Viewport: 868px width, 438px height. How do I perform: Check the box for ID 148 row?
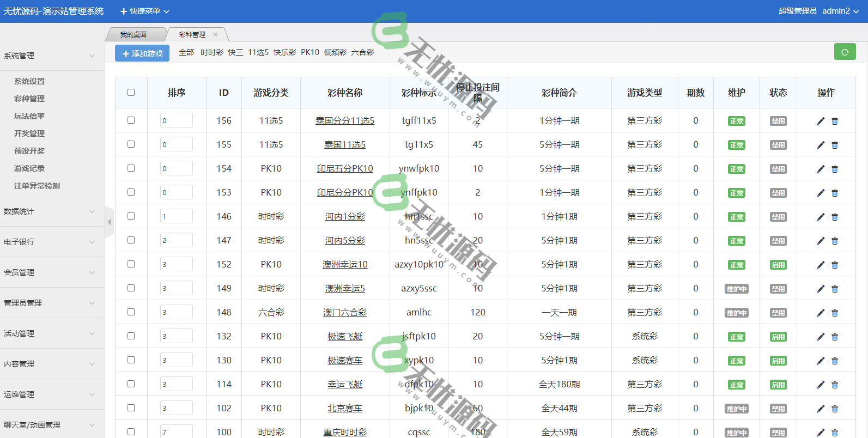pos(131,312)
